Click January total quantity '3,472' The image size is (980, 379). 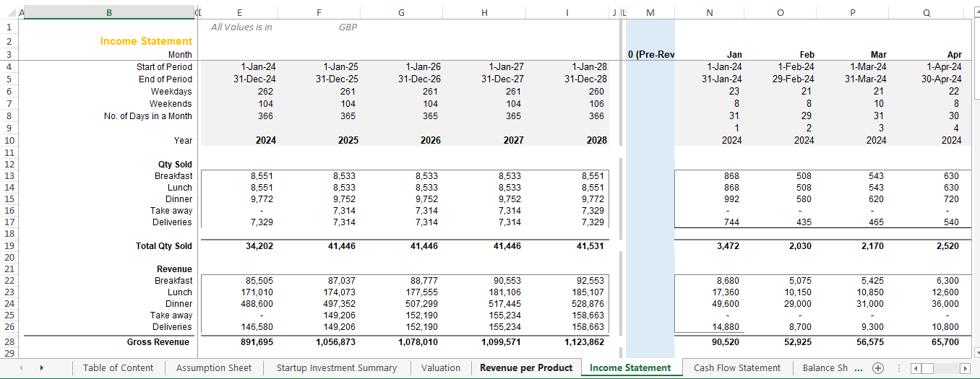coord(728,246)
